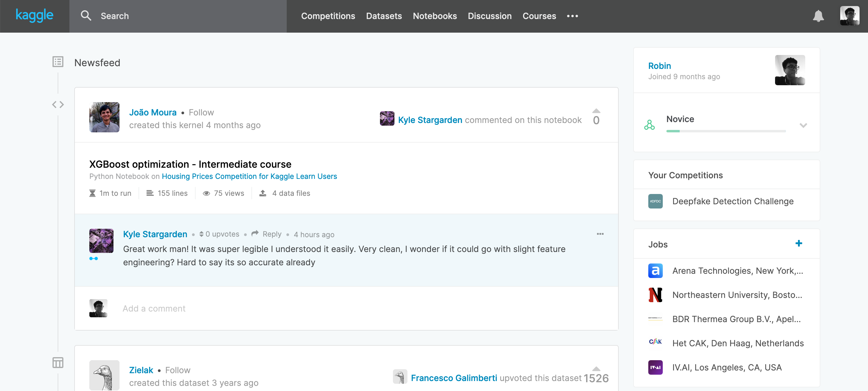This screenshot has width=868, height=391.
Task: Click the Newsfeed list icon
Action: (58, 62)
